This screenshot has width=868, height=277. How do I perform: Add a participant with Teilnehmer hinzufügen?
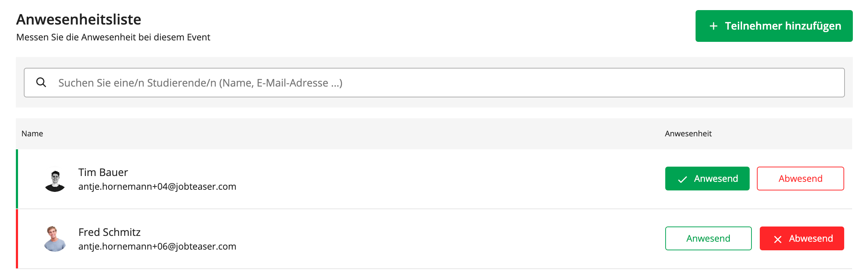click(x=774, y=26)
